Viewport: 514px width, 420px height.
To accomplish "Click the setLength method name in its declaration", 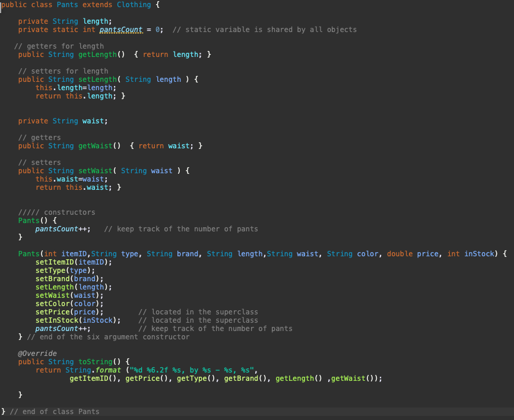I will [x=97, y=79].
